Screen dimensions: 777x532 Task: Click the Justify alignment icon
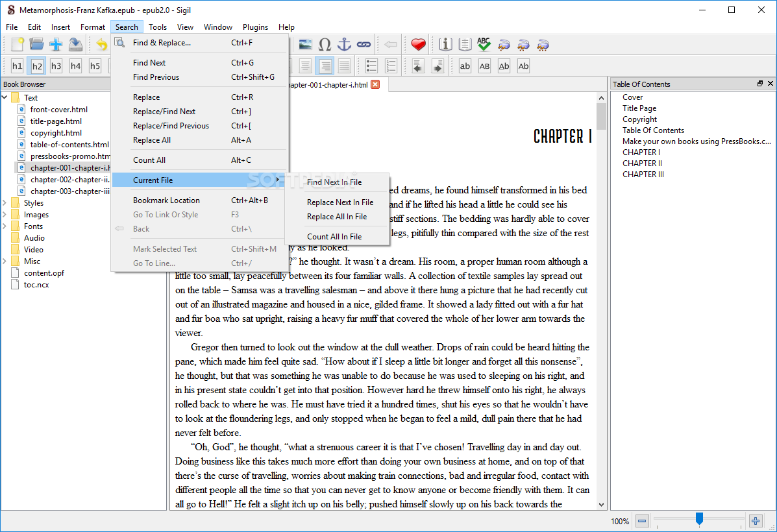[345, 66]
